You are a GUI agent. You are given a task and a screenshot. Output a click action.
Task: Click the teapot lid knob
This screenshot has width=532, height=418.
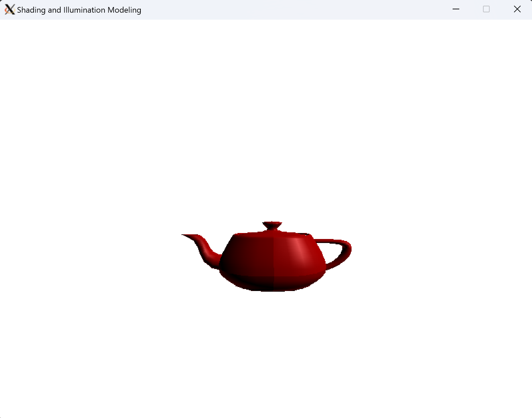coord(272,226)
